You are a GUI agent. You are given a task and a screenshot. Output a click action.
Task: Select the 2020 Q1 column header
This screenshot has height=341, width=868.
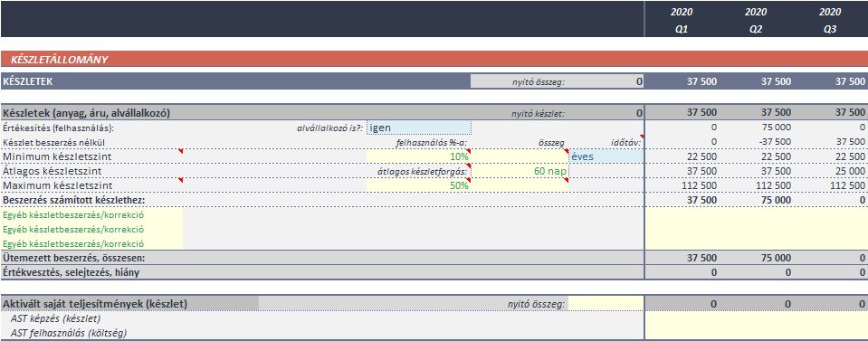point(682,21)
